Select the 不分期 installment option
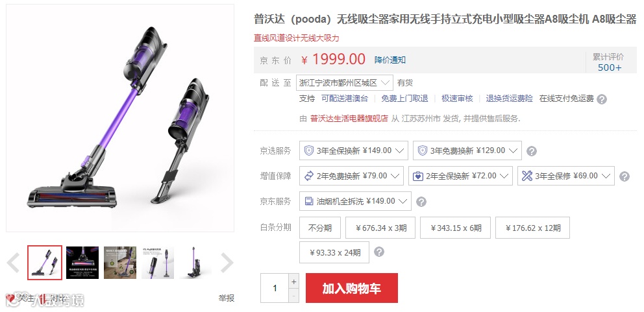Viewport: 644px width, 312px height. [320, 228]
